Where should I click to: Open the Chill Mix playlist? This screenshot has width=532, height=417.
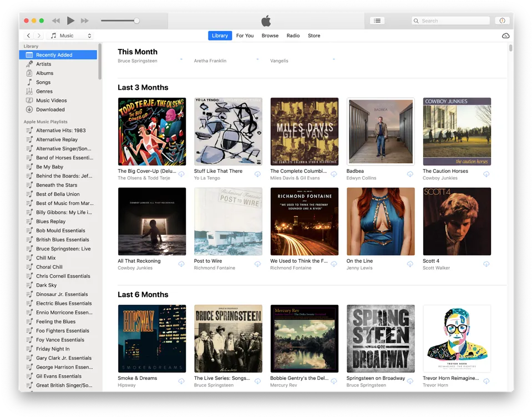click(x=58, y=258)
